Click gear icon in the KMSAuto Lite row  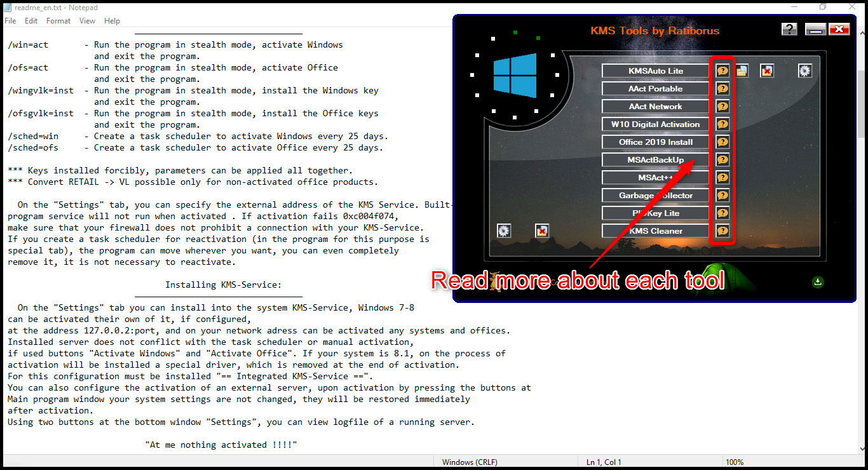(x=805, y=71)
